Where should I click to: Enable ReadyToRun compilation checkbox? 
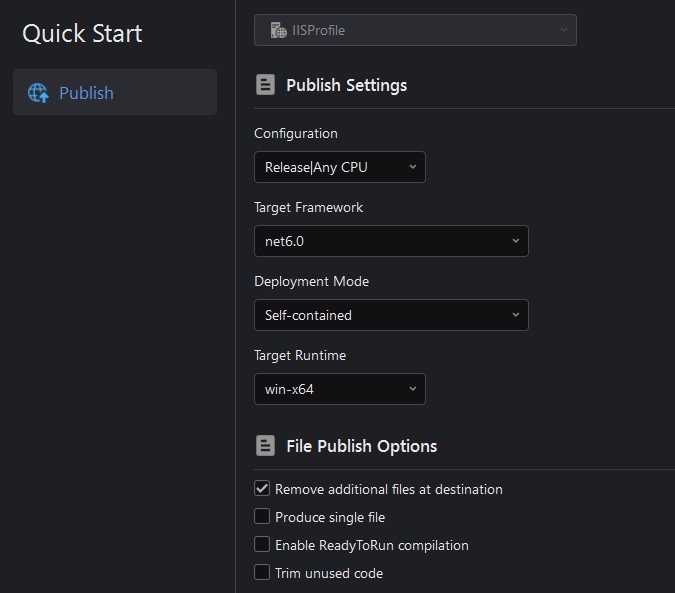tap(262, 545)
